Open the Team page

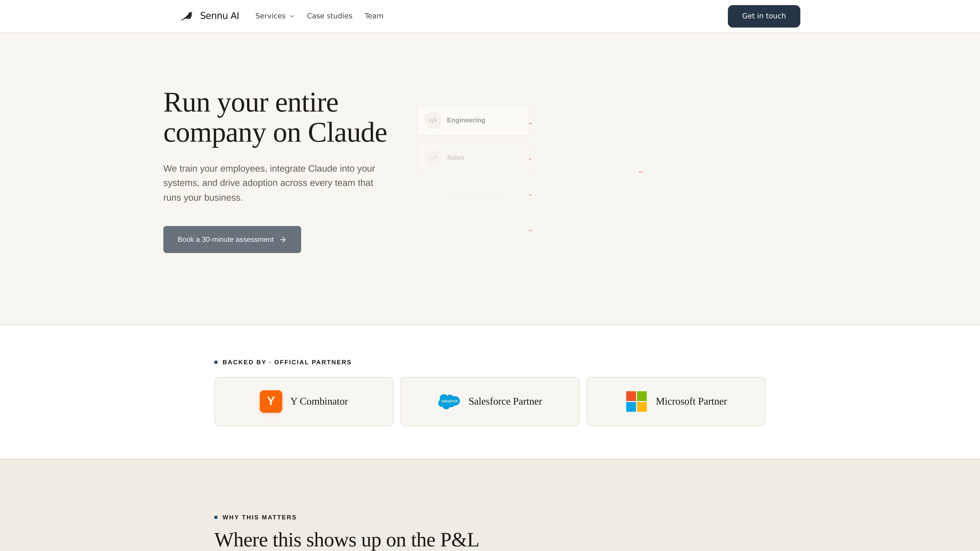(x=374, y=16)
